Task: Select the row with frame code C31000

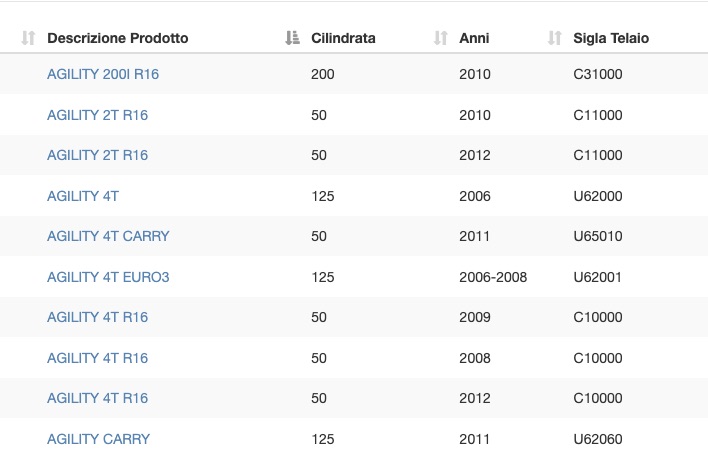Action: [x=354, y=74]
